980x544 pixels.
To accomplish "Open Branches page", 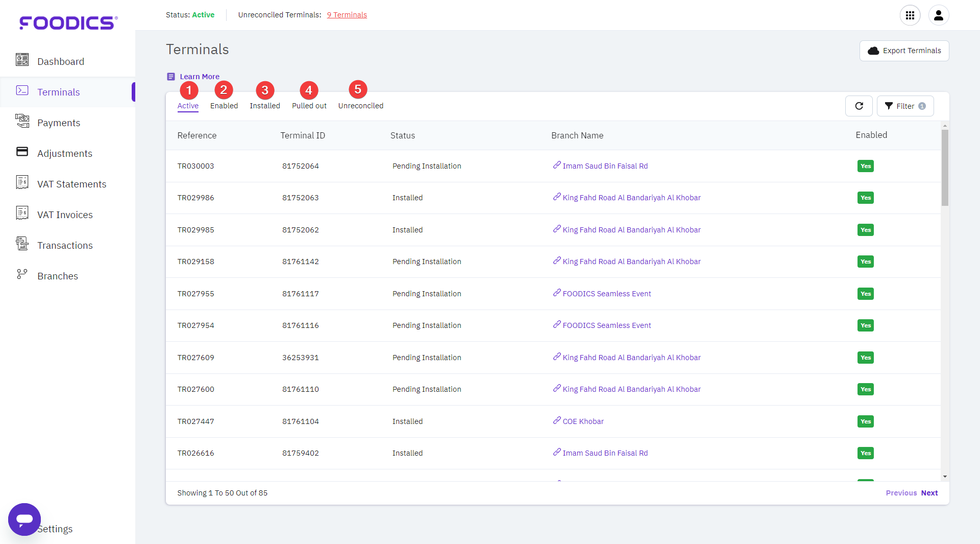I will pos(58,276).
